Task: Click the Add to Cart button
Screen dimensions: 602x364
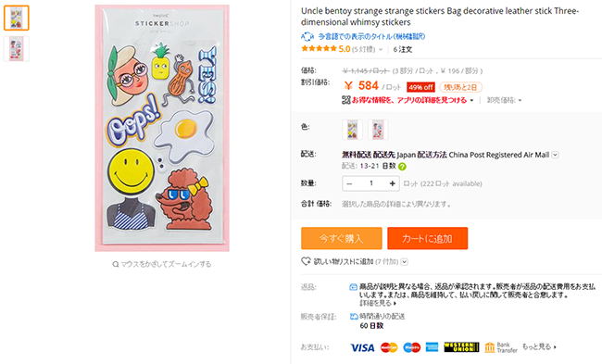Action: (x=427, y=238)
